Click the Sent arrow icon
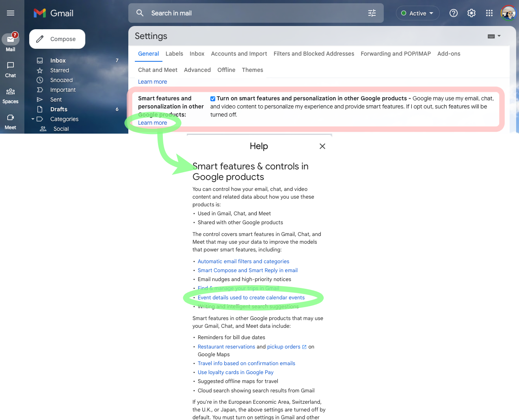The height and width of the screenshot is (420, 519). pos(40,100)
